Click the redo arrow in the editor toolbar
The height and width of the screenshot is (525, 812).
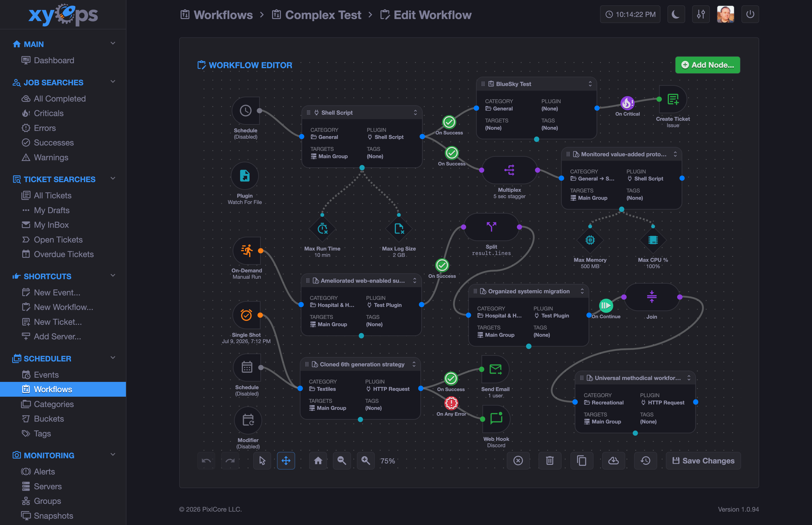pyautogui.click(x=230, y=461)
